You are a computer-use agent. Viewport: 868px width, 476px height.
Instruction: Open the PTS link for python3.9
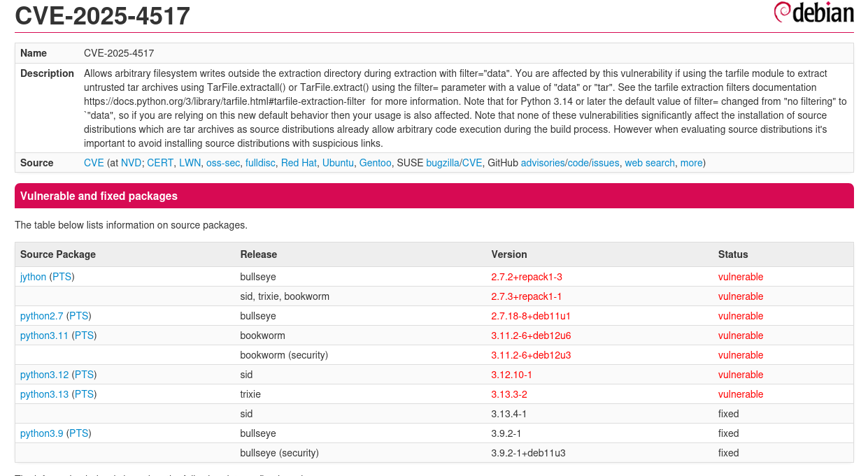point(78,433)
